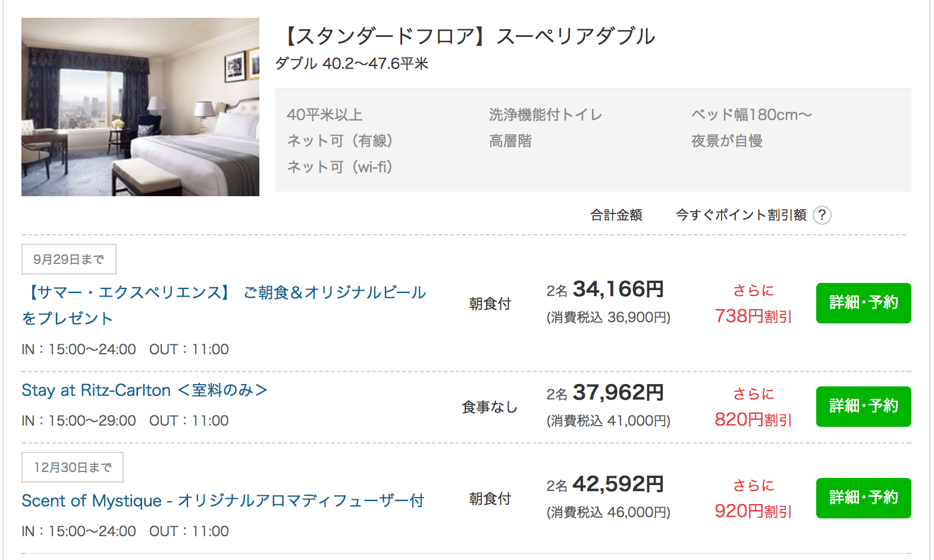Click the 12月30日まで deadline tag
The width and height of the screenshot is (934, 560).
(73, 467)
